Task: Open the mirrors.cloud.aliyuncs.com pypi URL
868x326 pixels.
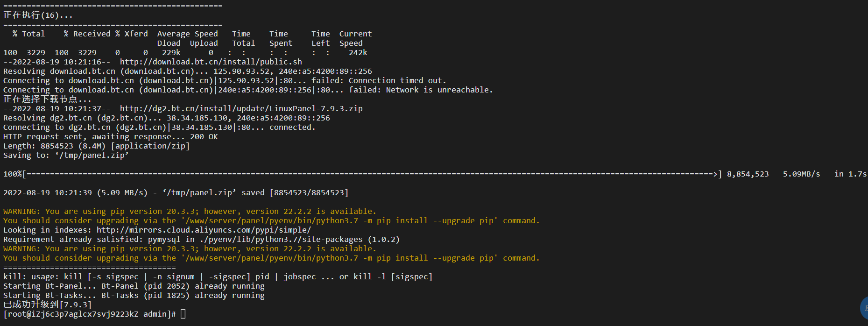Action: (x=204, y=230)
